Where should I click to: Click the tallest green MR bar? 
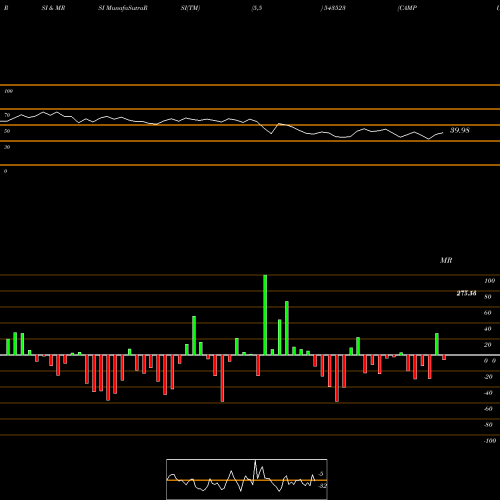(265, 315)
